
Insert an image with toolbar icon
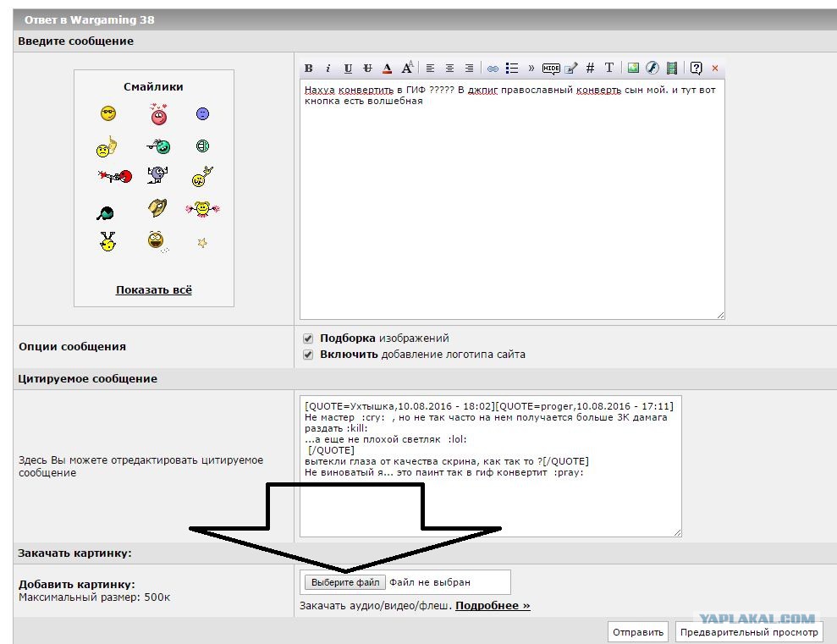click(633, 68)
